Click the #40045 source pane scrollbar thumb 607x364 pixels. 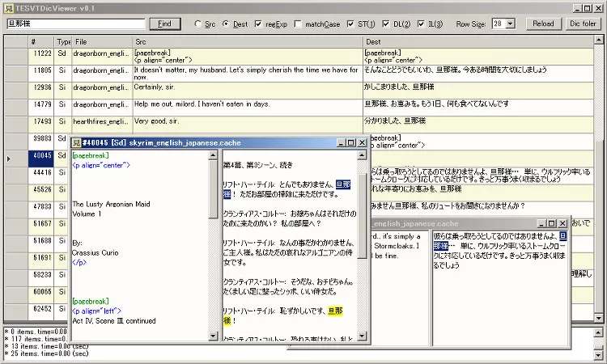213,189
